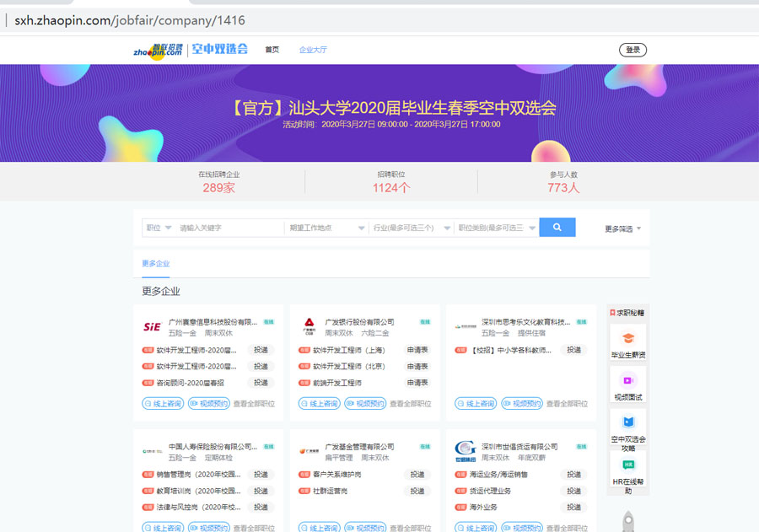Click the SIE company logo

[x=152, y=327]
